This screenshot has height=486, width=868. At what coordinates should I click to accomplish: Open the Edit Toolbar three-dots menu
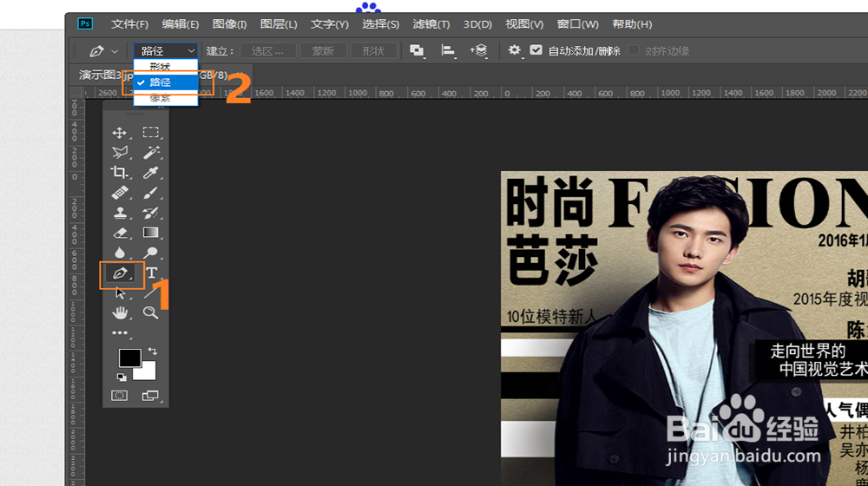pyautogui.click(x=120, y=332)
